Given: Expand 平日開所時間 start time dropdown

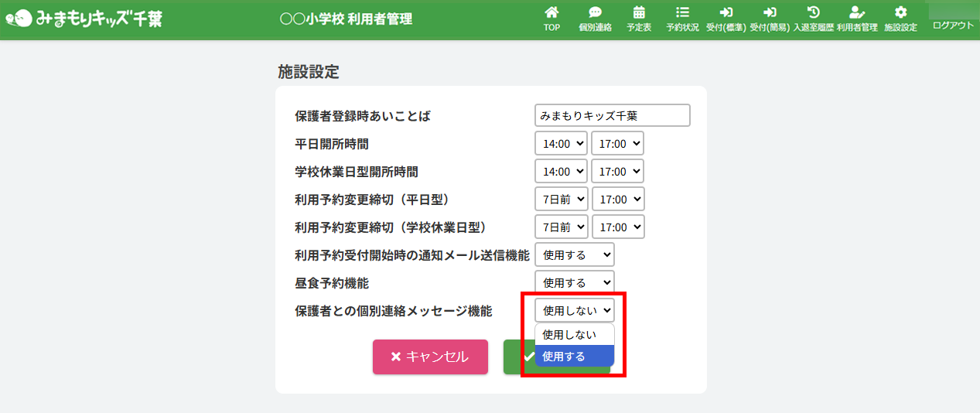Looking at the screenshot, I should coord(561,143).
